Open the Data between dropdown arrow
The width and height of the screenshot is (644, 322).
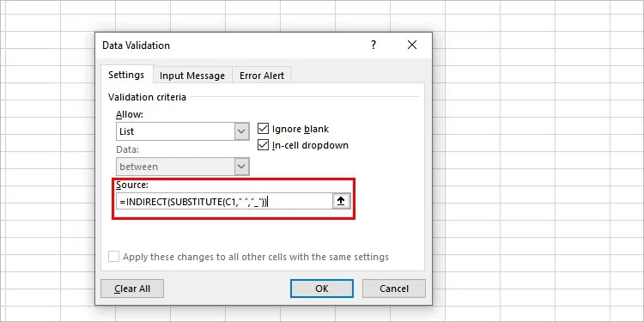pos(241,167)
